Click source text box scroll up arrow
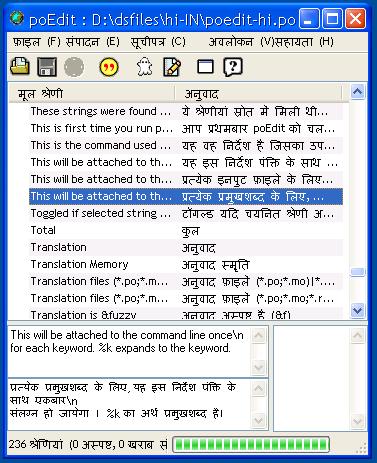377x463 pixels. (259, 335)
